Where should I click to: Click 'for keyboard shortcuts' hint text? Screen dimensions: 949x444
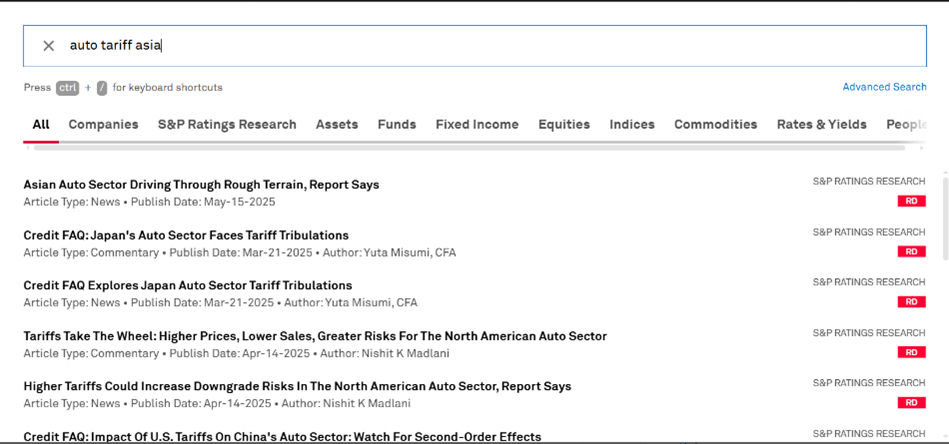(x=168, y=88)
